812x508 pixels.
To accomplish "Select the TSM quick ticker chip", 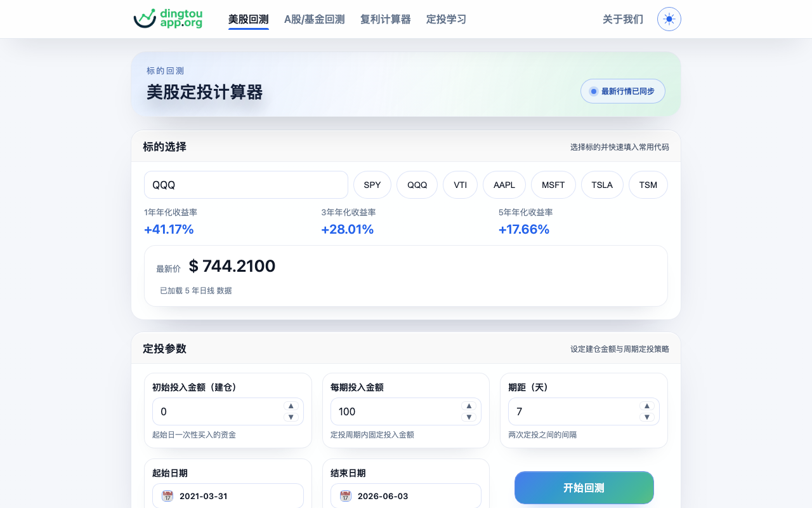I will click(648, 185).
